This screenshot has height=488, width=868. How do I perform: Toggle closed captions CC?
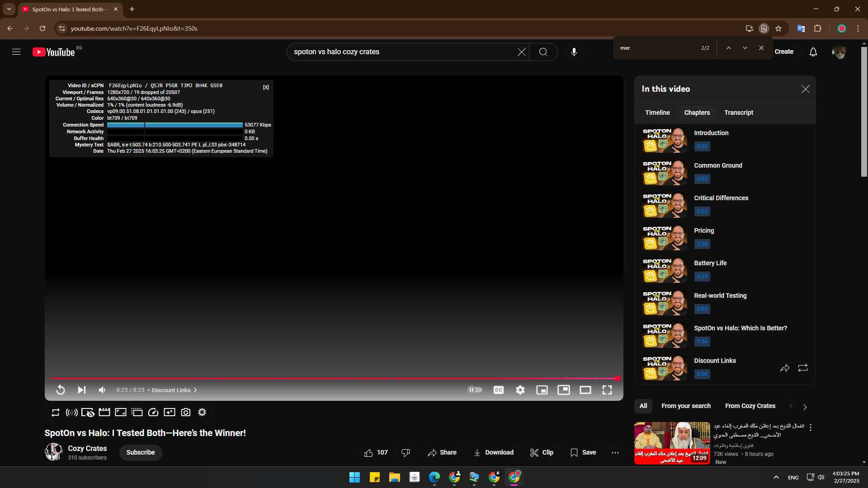click(498, 390)
